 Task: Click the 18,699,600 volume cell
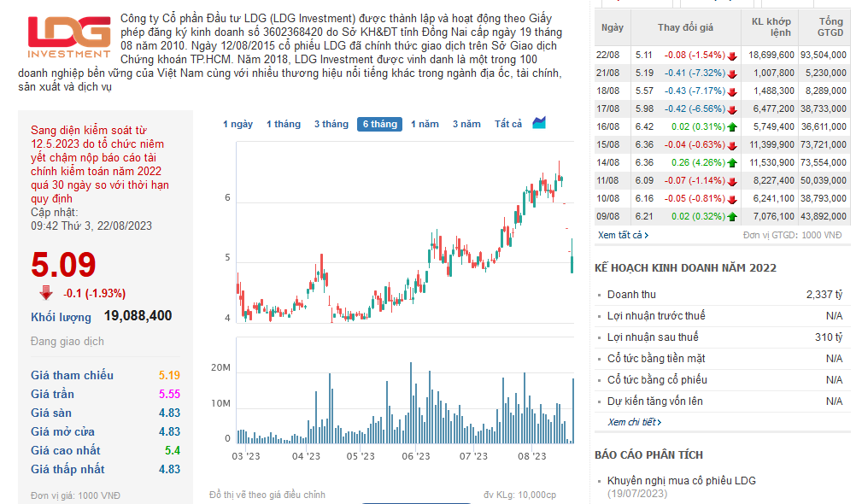(x=771, y=55)
